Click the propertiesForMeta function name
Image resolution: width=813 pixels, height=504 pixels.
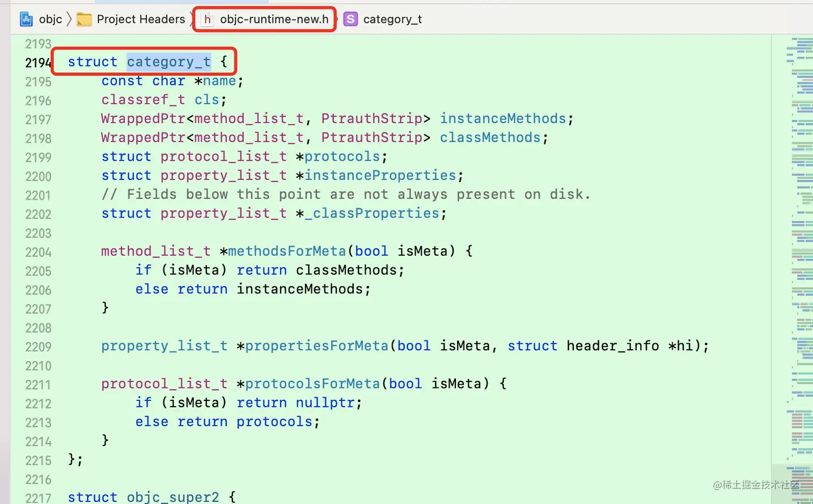(x=316, y=345)
